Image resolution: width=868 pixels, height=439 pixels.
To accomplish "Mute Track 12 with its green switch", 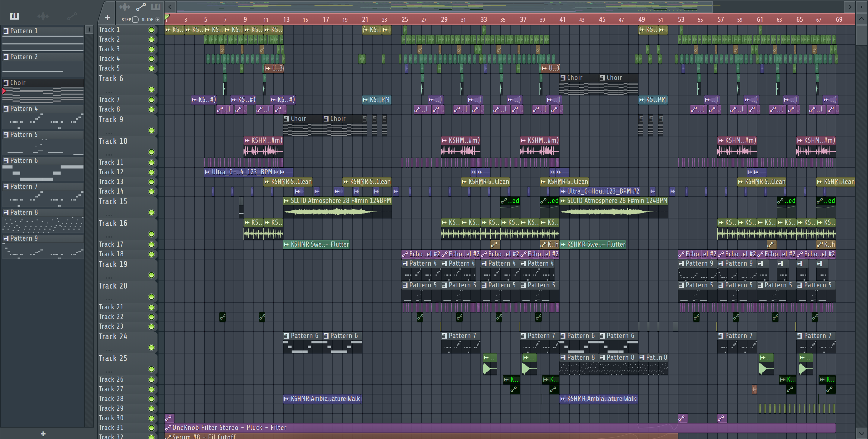I will (x=152, y=172).
